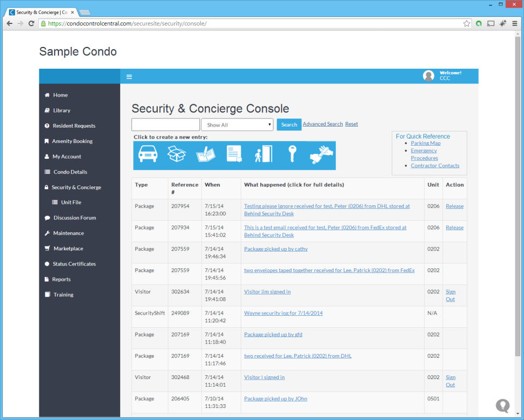Screen dimensions: 524x420
Task: Open the Chrome menu button
Action: 515,23
